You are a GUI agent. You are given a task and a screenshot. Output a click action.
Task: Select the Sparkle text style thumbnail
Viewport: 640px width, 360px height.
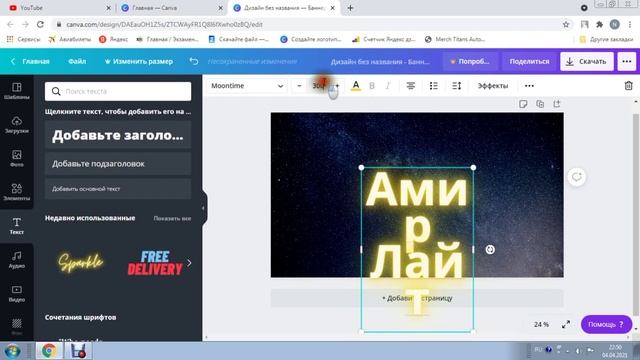[80, 262]
